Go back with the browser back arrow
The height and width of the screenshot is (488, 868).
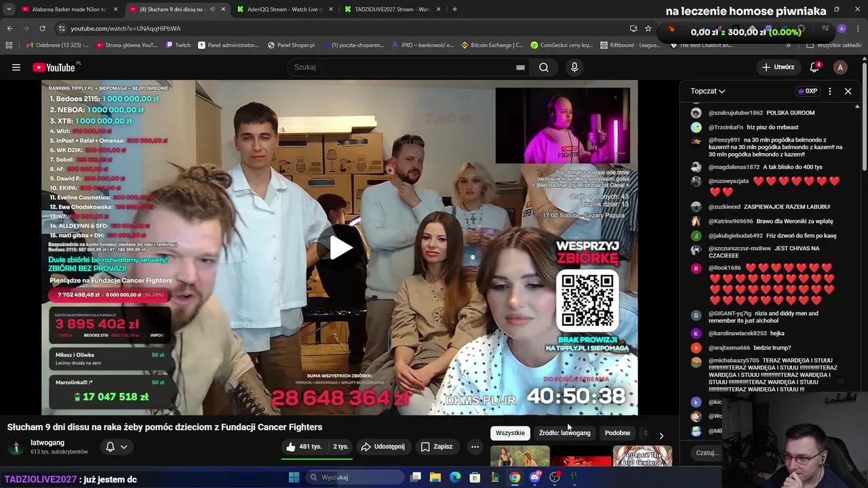point(9,28)
